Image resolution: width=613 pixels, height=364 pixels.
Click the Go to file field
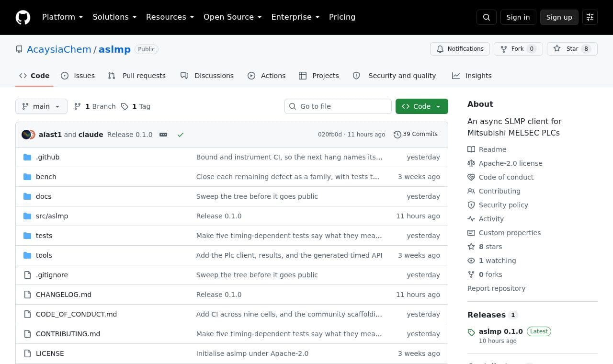pyautogui.click(x=338, y=106)
